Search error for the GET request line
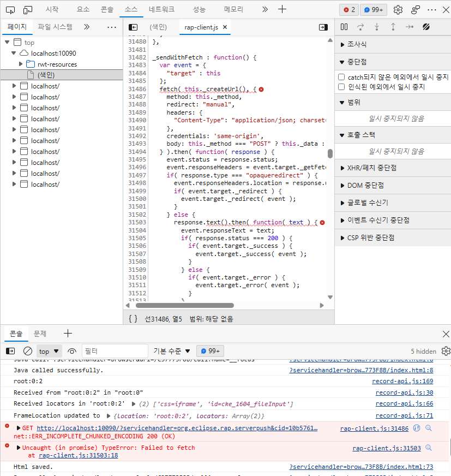Viewport: 451px width, 476px height. [x=428, y=428]
